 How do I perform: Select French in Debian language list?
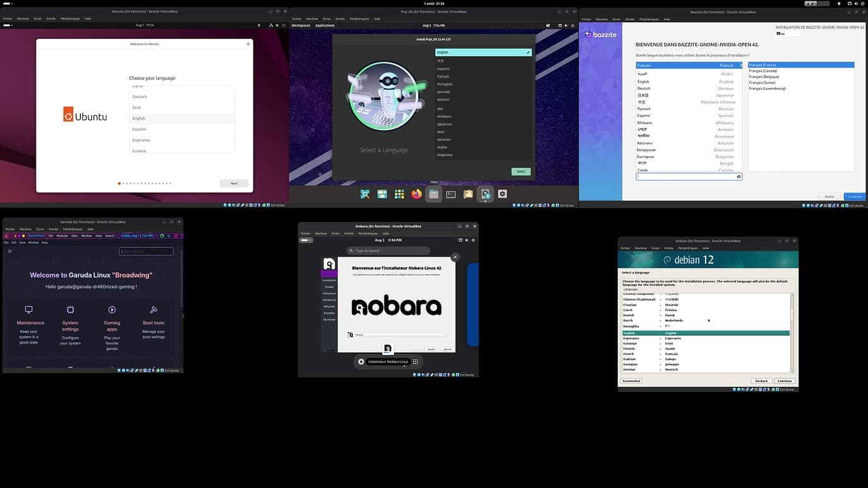629,354
